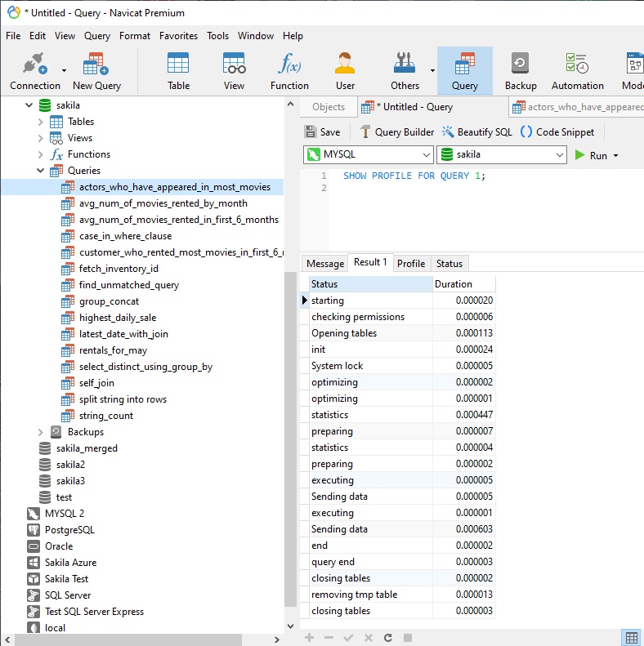Open the Connection toolbar icon
Screen dimensions: 644x646
tap(34, 71)
